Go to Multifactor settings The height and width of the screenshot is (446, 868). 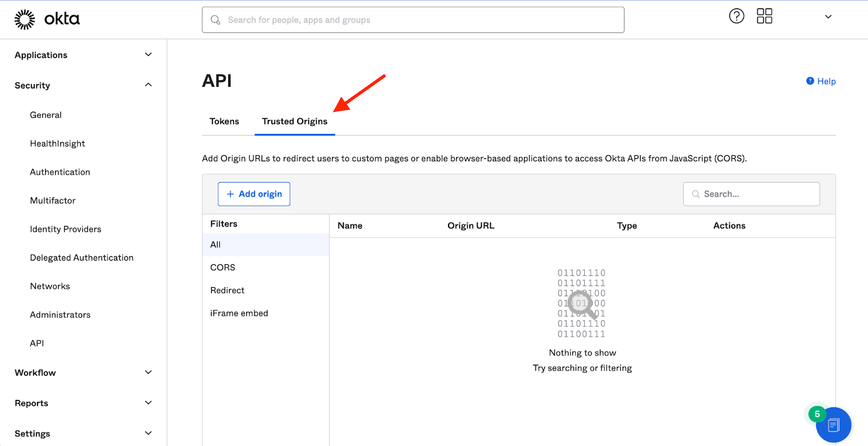(53, 201)
